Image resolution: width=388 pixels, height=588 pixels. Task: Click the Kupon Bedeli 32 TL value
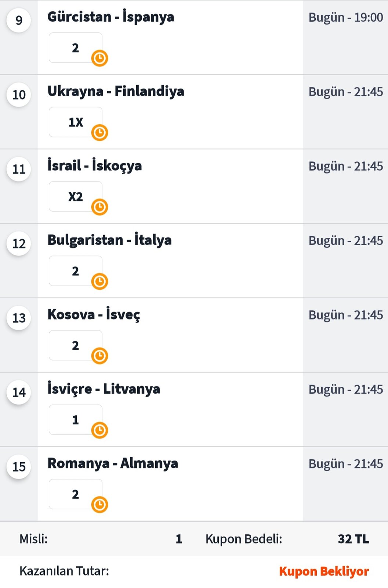click(353, 539)
